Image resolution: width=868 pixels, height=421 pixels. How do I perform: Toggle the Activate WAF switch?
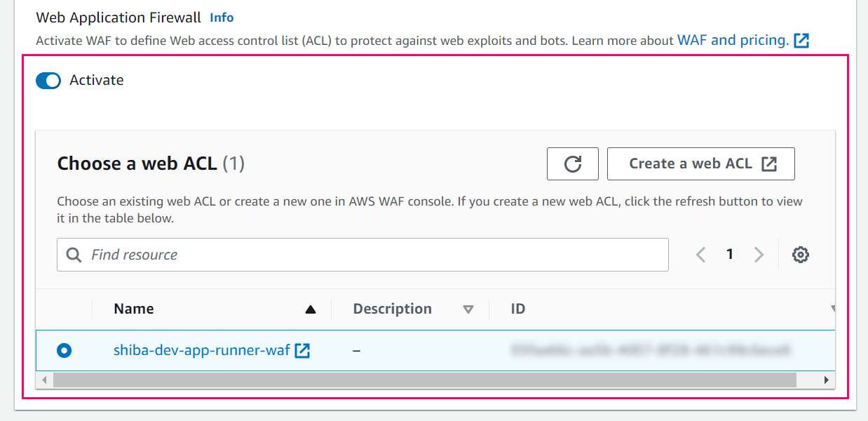pos(48,81)
